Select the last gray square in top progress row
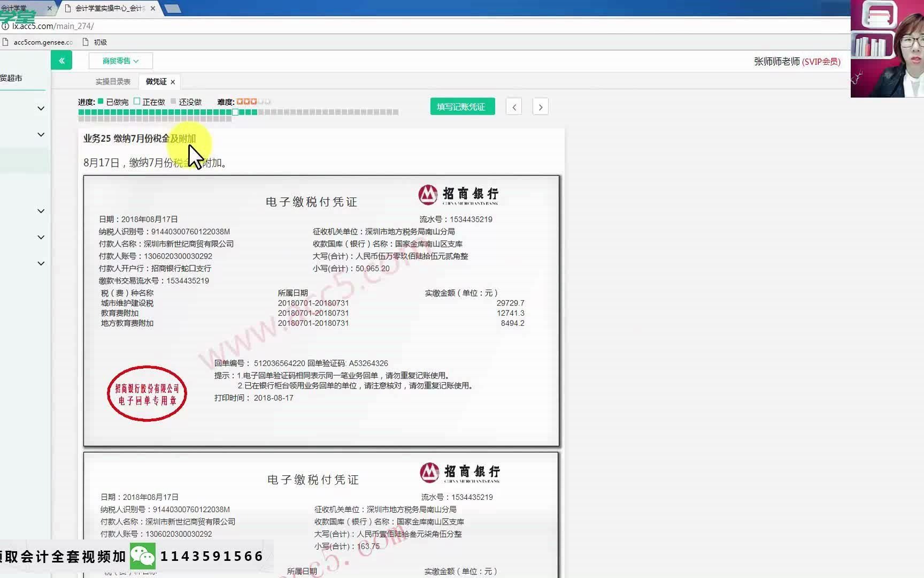 point(396,112)
